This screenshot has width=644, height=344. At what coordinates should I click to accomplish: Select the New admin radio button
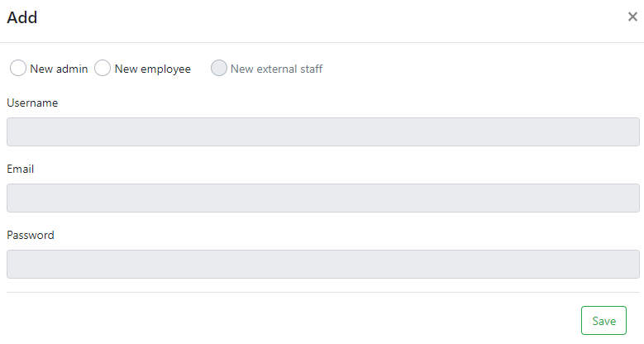tap(18, 69)
